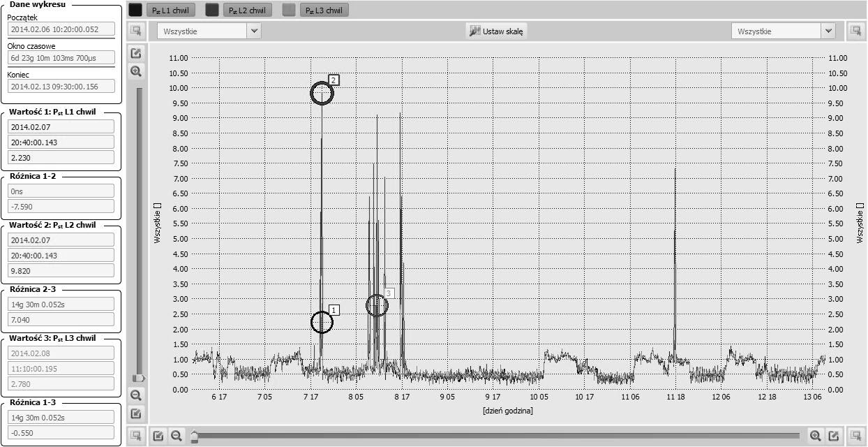Click the Pst L3 chwil color swatch
The image size is (868, 447).
point(289,10)
